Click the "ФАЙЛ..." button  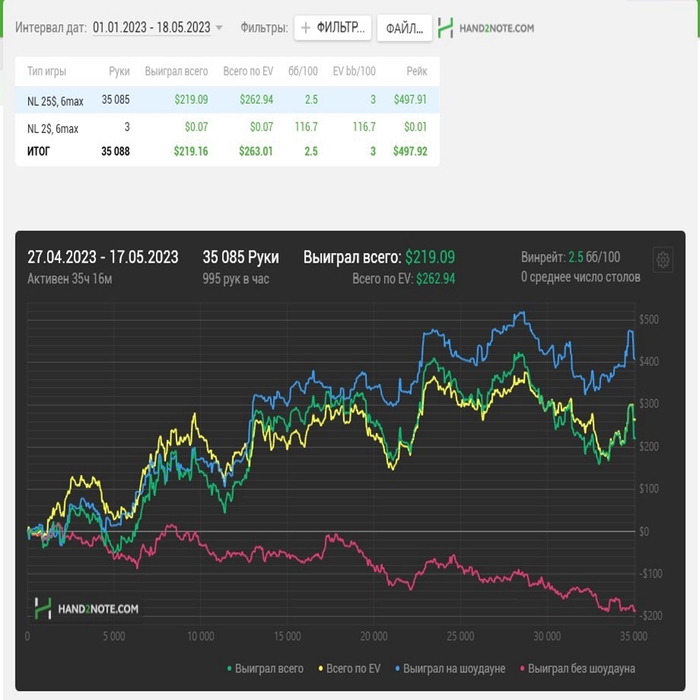[x=404, y=28]
